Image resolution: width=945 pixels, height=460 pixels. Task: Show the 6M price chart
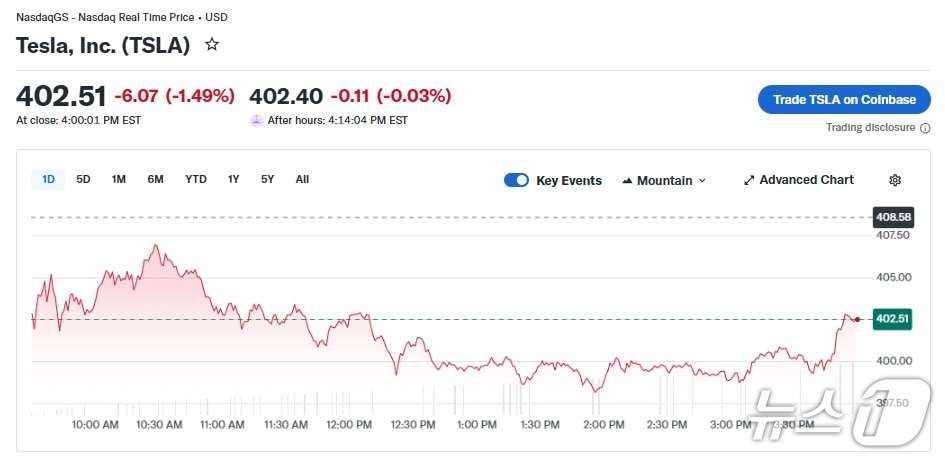click(155, 180)
